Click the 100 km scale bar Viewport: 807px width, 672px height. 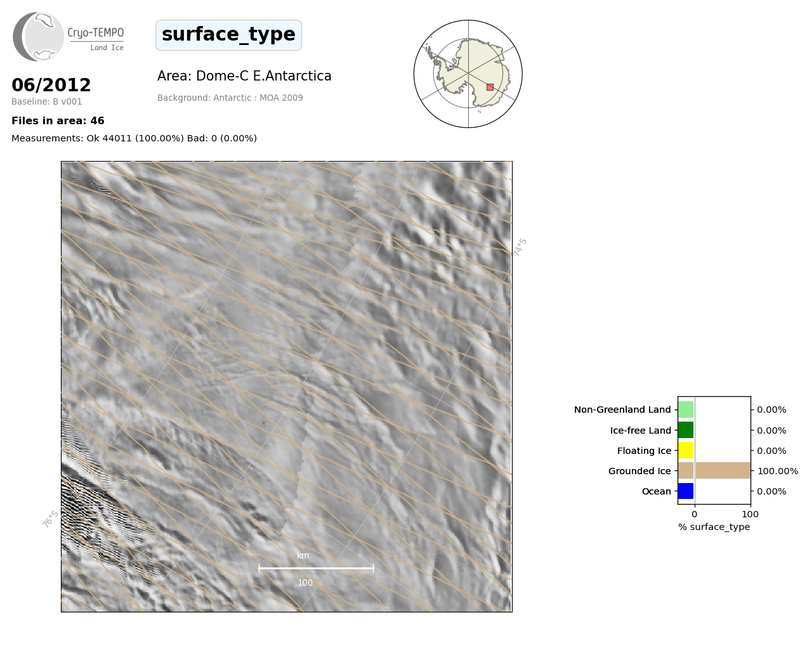316,569
